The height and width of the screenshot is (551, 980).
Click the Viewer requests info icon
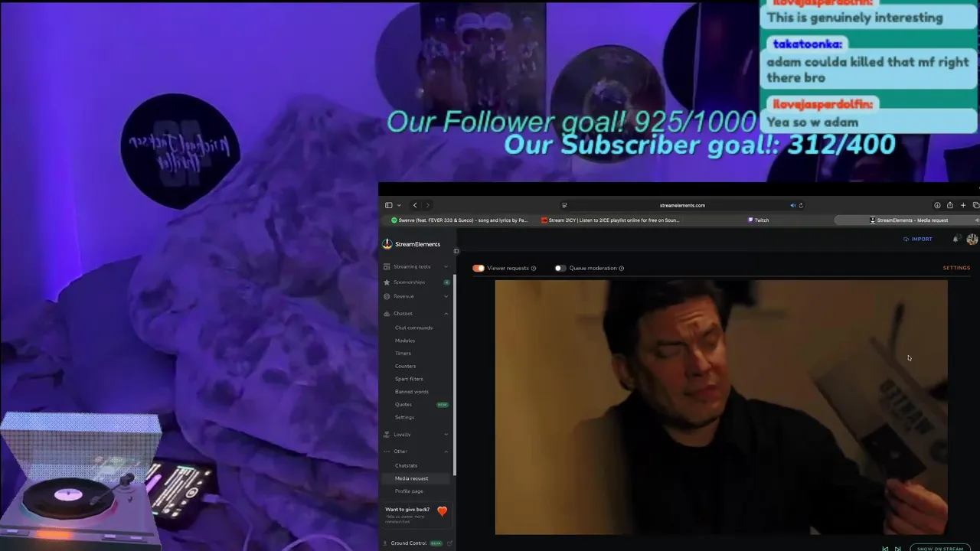coord(534,269)
